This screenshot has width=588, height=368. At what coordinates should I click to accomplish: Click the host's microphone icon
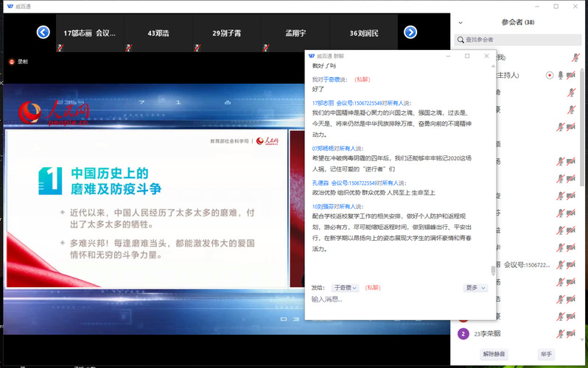tap(560, 75)
